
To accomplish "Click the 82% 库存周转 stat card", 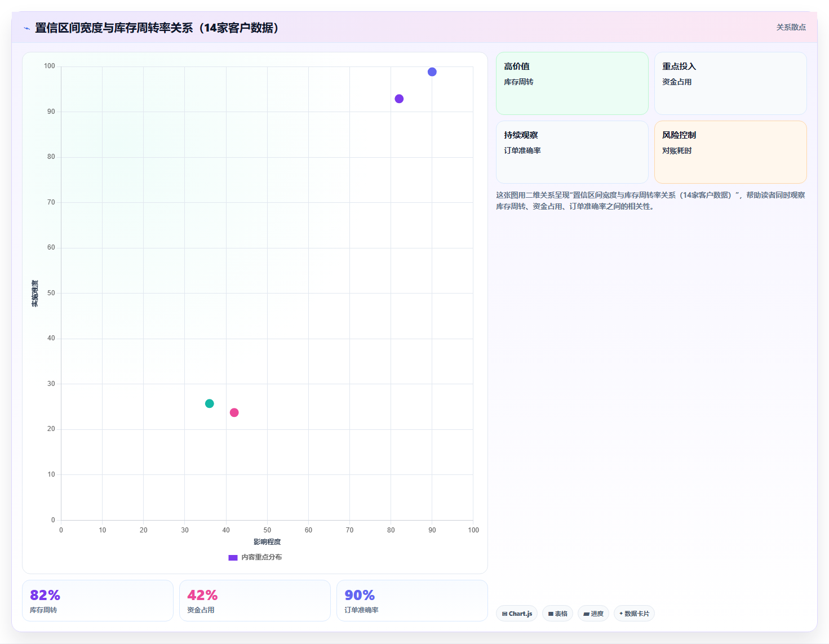I will click(x=97, y=601).
